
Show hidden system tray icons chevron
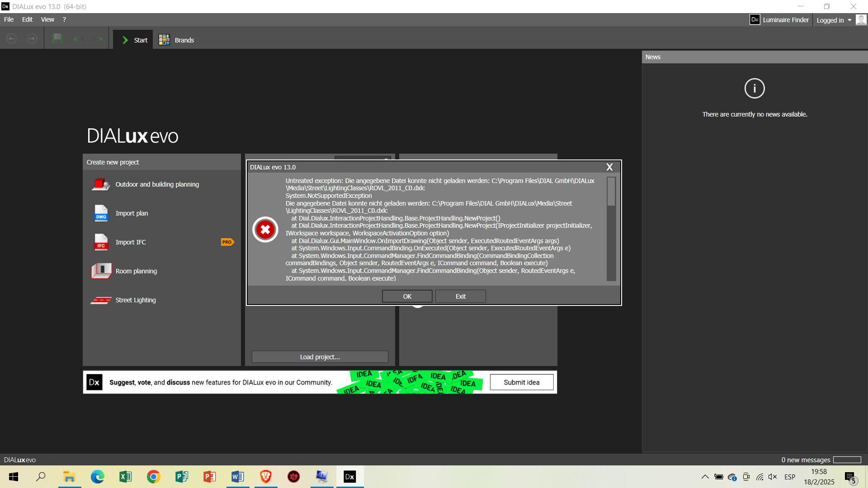(x=705, y=477)
